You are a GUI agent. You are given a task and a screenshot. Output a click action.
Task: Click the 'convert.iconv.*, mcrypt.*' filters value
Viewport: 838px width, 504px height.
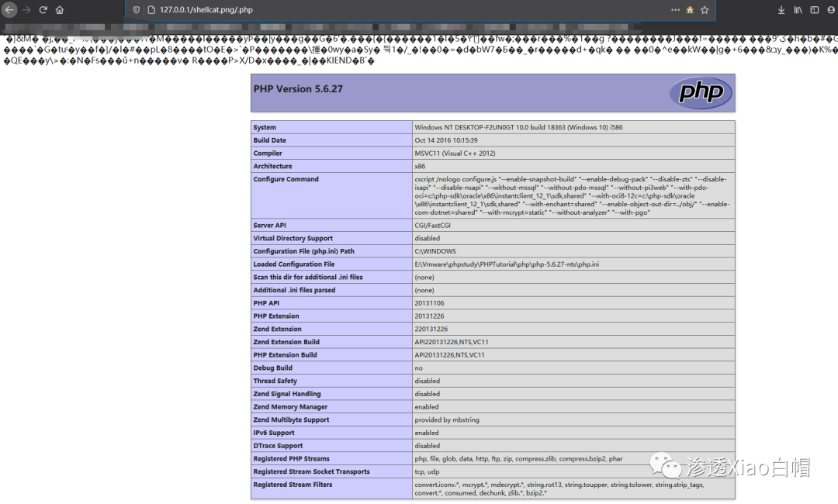[559, 488]
